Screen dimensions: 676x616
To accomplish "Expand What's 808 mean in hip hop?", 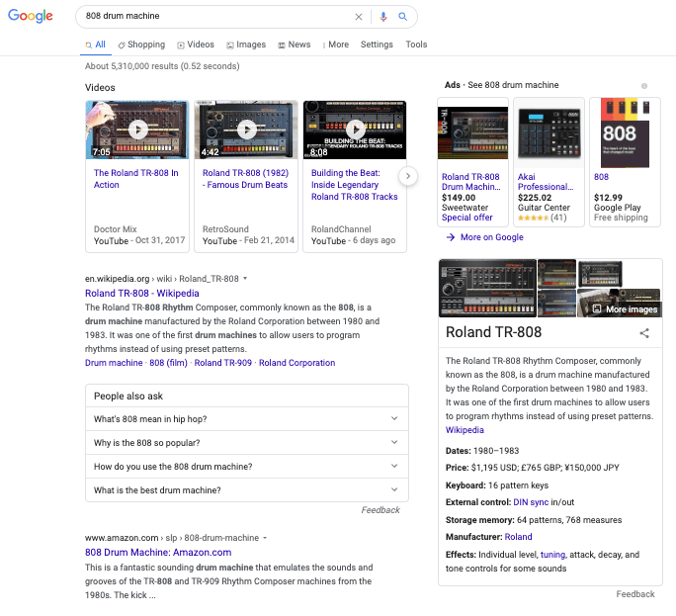I will coord(247,419).
